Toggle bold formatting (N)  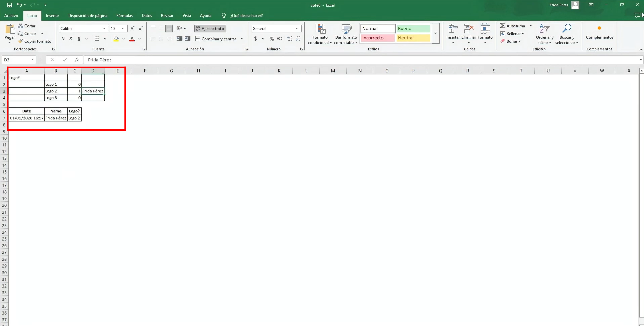(x=63, y=39)
